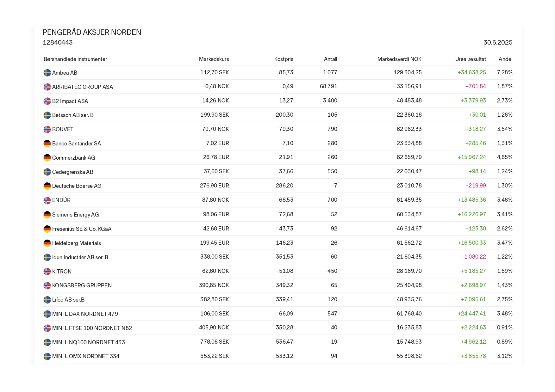Image resolution: width=555 pixels, height=392 pixels.
Task: Click the unrealized result +24 447,41
Action: click(x=472, y=314)
